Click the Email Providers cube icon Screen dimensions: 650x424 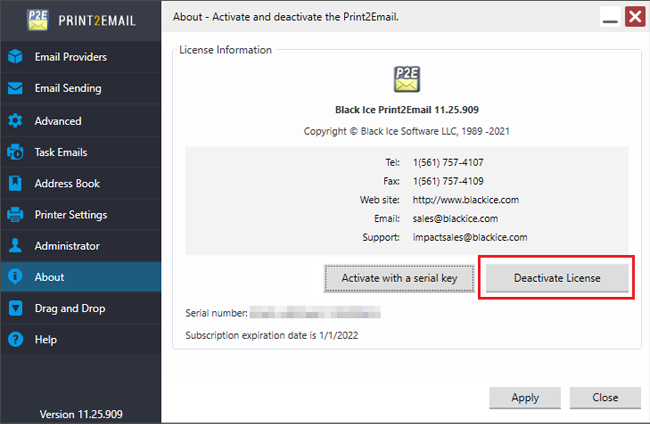[x=15, y=56]
